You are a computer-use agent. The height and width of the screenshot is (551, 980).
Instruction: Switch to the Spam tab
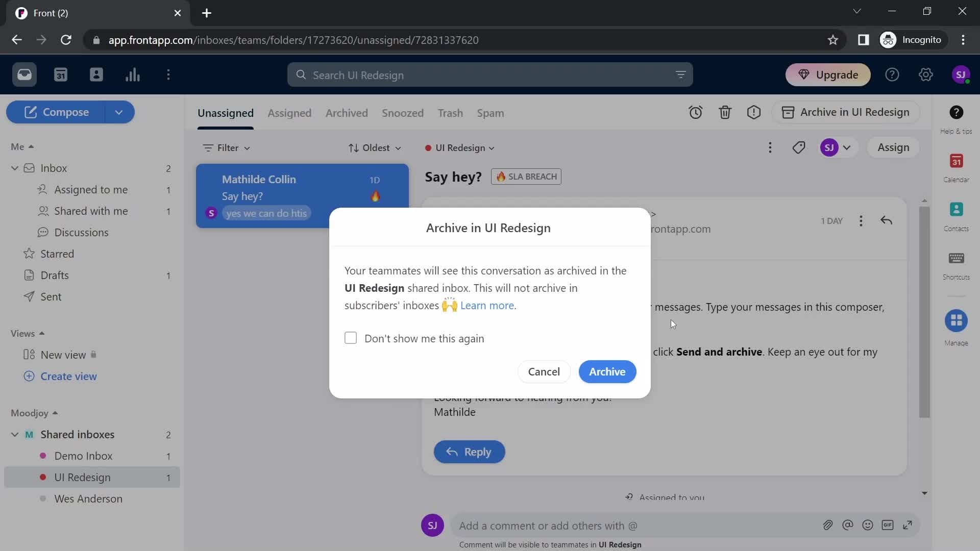490,112
